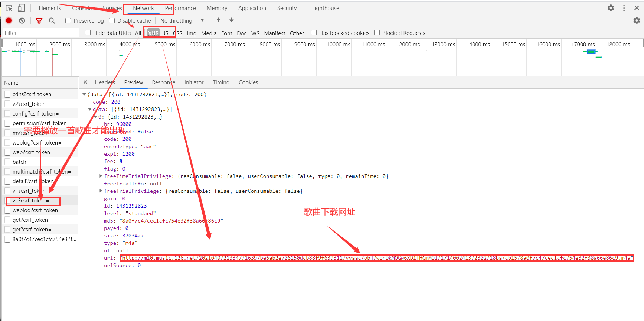The width and height of the screenshot is (644, 321).
Task: Select the v2?csrf_token= request
Action: coord(40,104)
